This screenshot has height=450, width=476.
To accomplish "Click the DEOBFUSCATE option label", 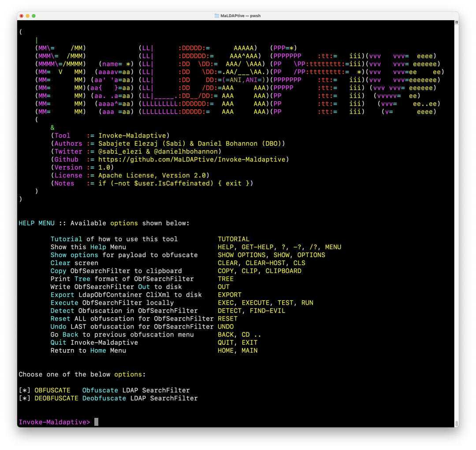I will coord(56,398).
